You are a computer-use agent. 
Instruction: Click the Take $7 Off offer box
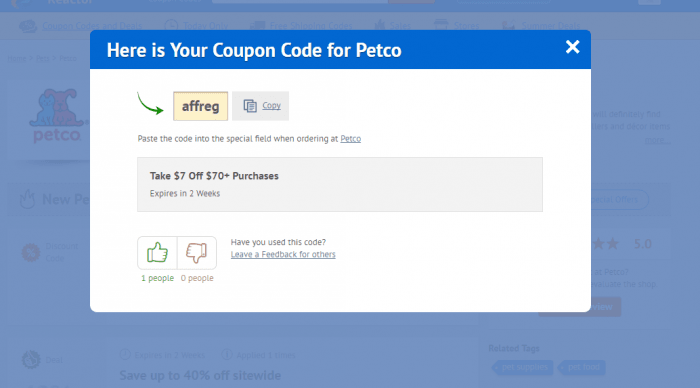pos(340,184)
